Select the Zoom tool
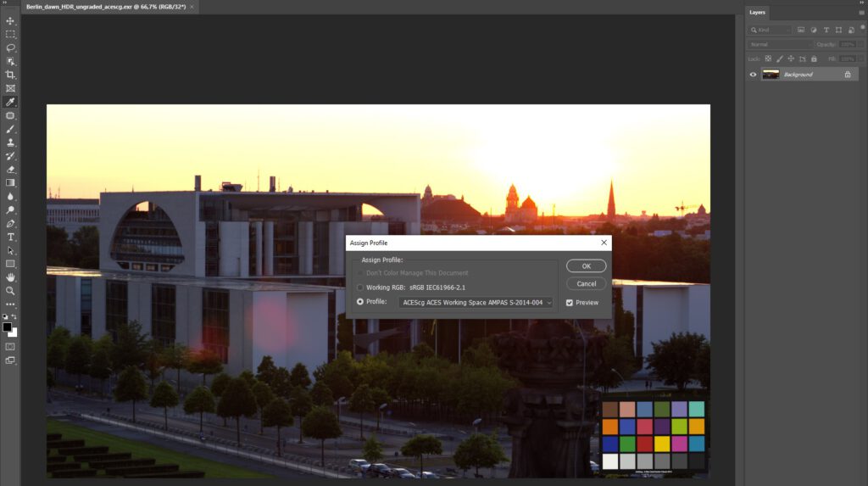The width and height of the screenshot is (868, 486). 10,291
